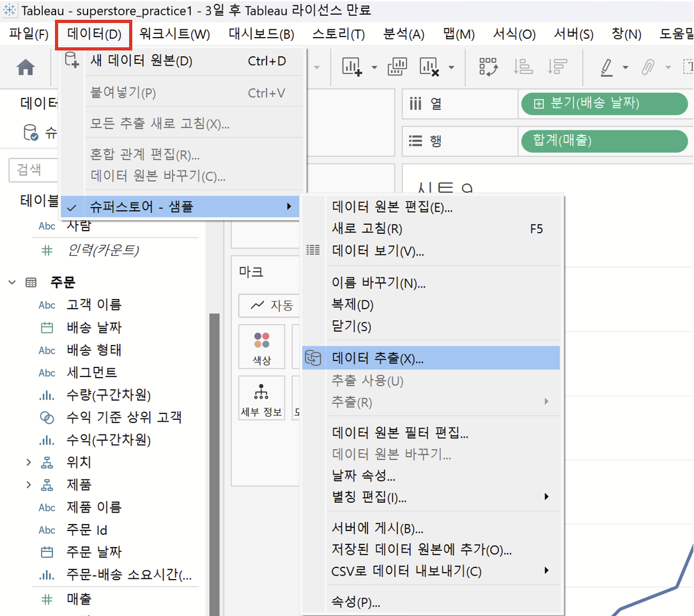Click the duplicate sheet toolbar icon

[x=397, y=67]
